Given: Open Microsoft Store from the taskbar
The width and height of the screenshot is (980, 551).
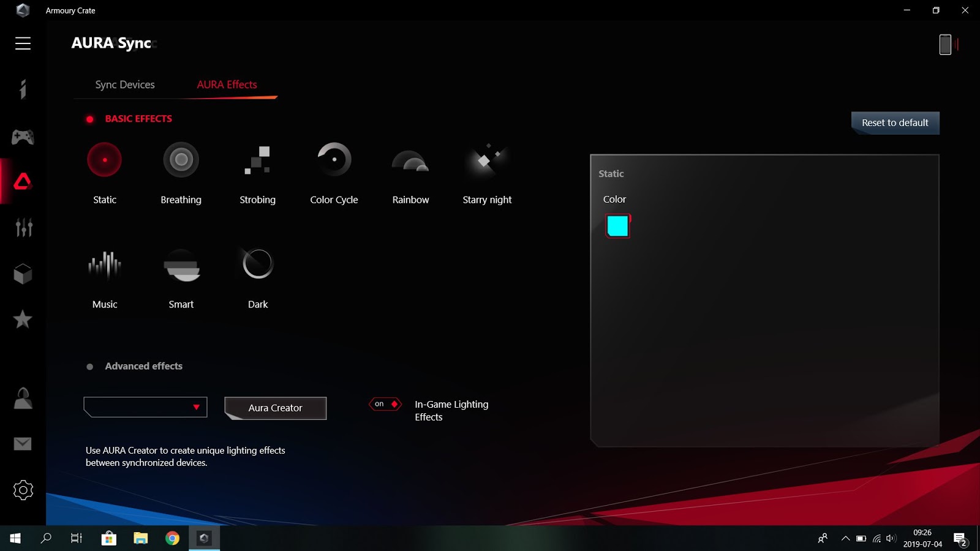Looking at the screenshot, I should [x=109, y=538].
